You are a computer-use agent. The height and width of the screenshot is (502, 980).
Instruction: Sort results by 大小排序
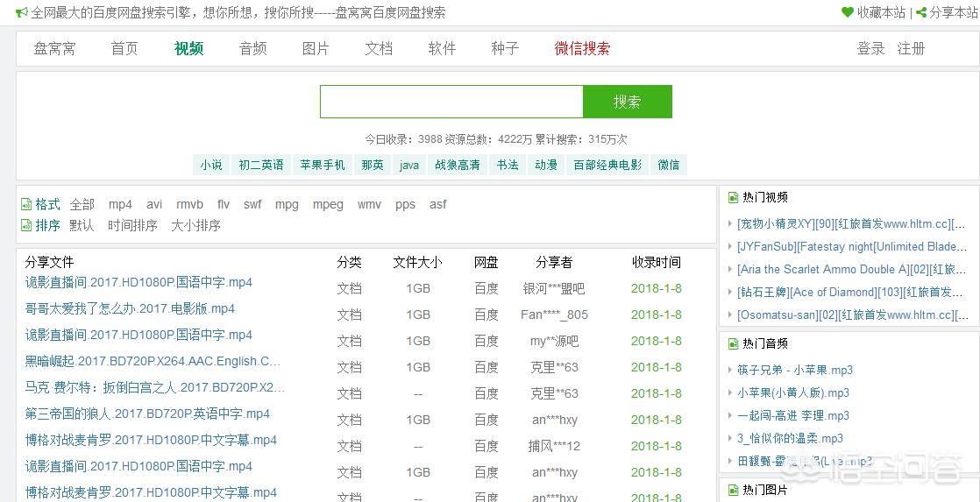195,225
